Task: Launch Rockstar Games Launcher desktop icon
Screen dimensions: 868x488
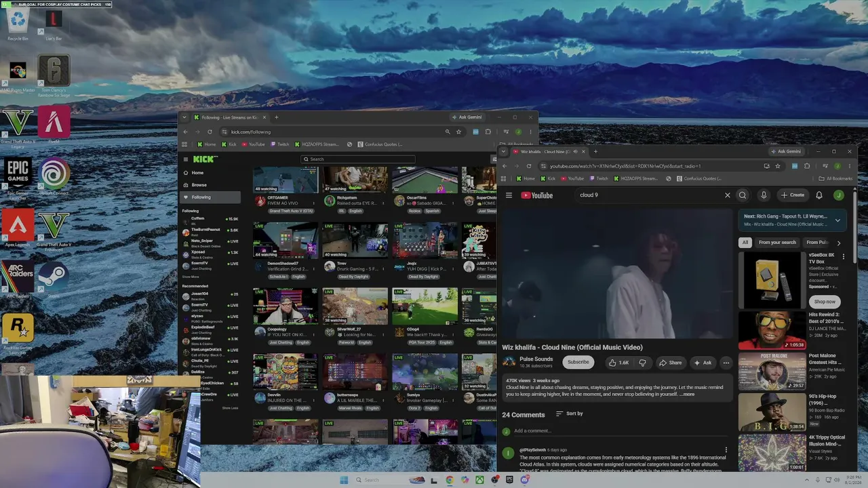Action: point(18,332)
